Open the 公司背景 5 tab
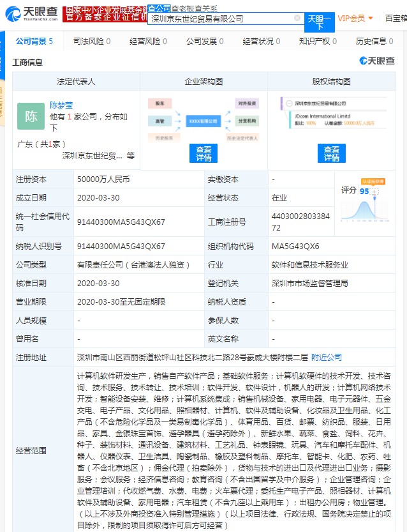The height and width of the screenshot is (532, 407). [34, 42]
